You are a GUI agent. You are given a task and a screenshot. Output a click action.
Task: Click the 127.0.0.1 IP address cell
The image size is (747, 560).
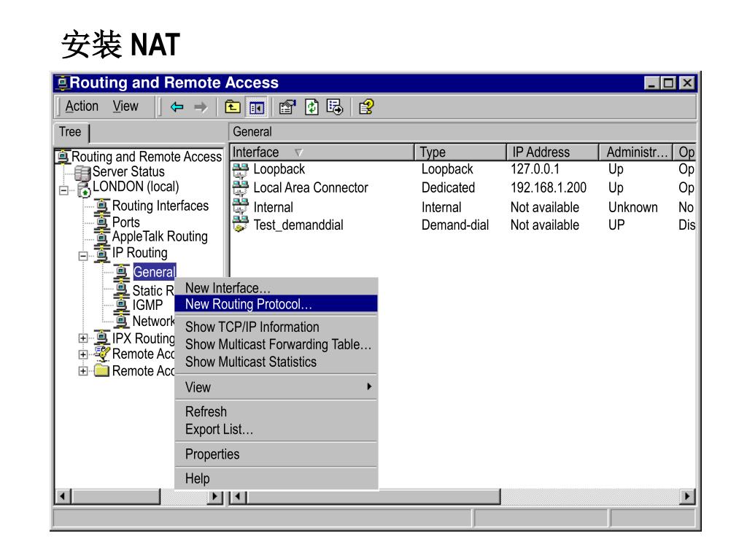(x=535, y=169)
